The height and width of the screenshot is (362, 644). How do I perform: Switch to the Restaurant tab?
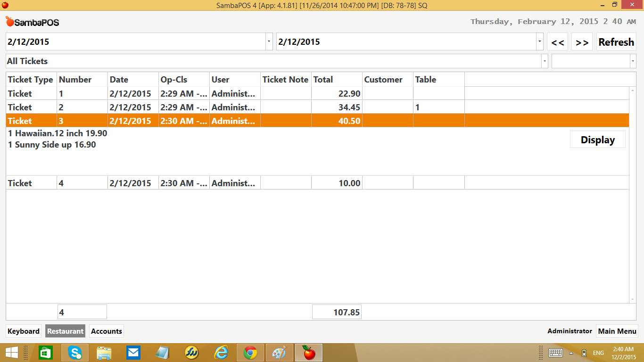(x=65, y=331)
